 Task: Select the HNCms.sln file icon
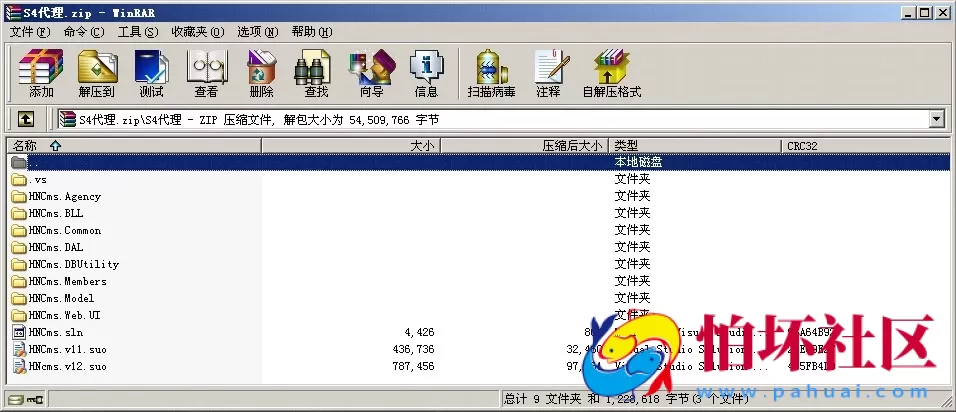tap(19, 332)
